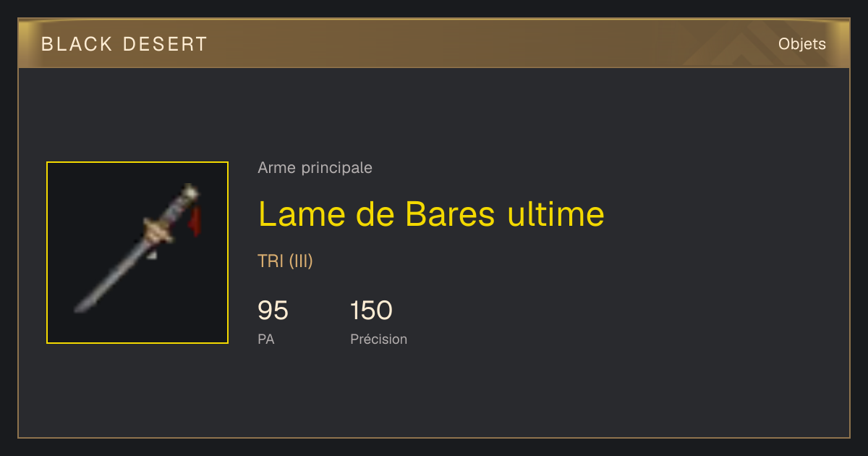Click the pommel at the sword's top end
868x456 pixels.
pos(190,190)
